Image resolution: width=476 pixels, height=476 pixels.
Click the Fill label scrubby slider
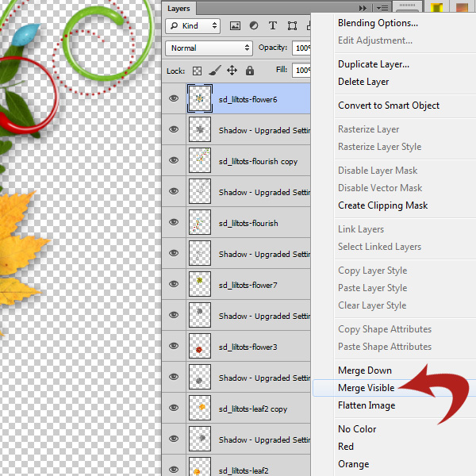coord(282,70)
